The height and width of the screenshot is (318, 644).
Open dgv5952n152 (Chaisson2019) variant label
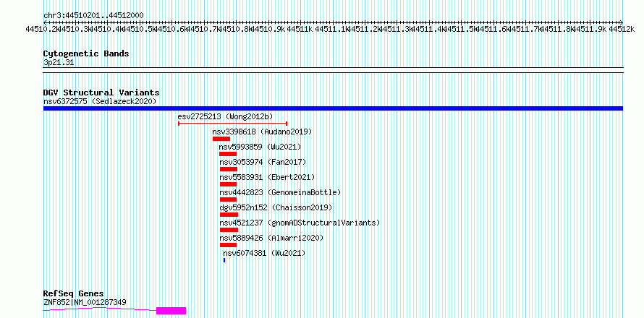tap(276, 207)
